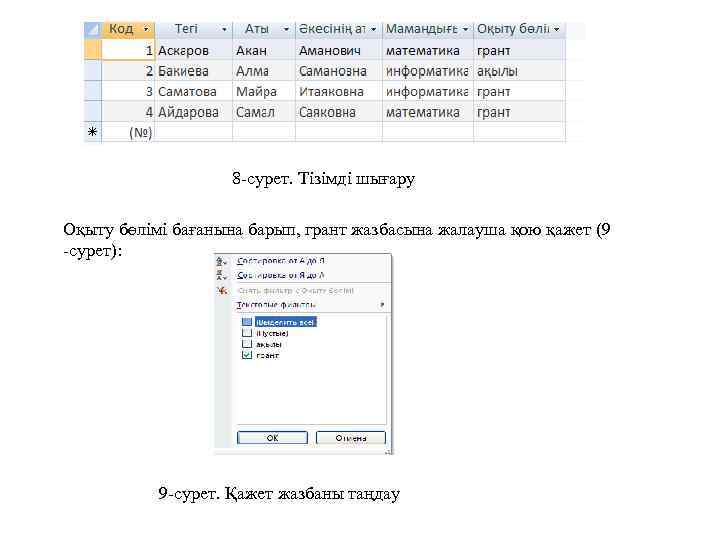The image size is (720, 540).
Task: Open the Аты column filter dropdown
Action: (x=286, y=29)
